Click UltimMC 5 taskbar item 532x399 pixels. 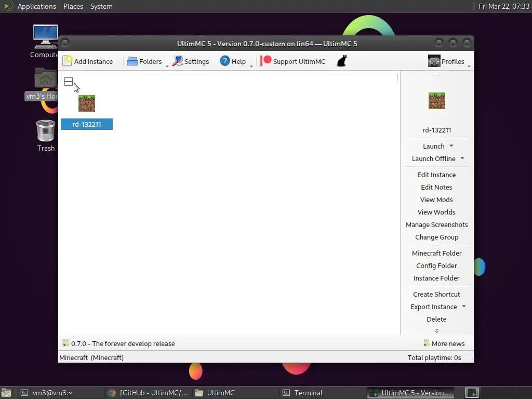[410, 393]
